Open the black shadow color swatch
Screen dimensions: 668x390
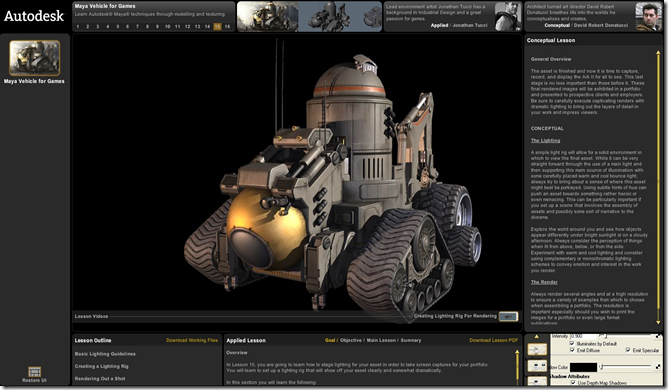(x=583, y=367)
